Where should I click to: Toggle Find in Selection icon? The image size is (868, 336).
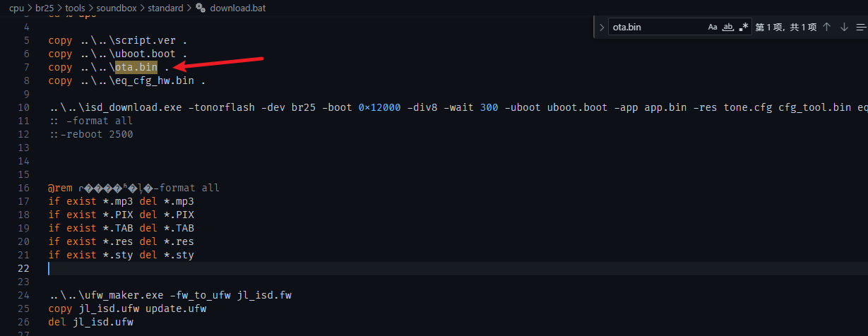coord(860,28)
